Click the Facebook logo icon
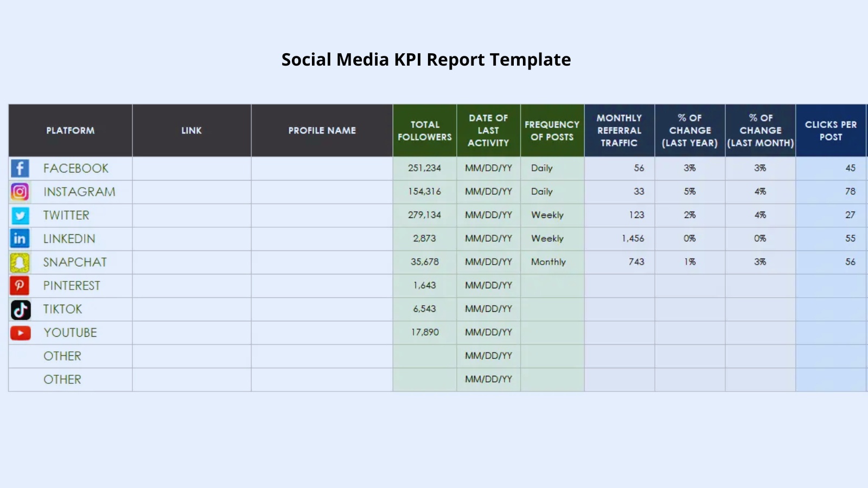 tap(20, 169)
